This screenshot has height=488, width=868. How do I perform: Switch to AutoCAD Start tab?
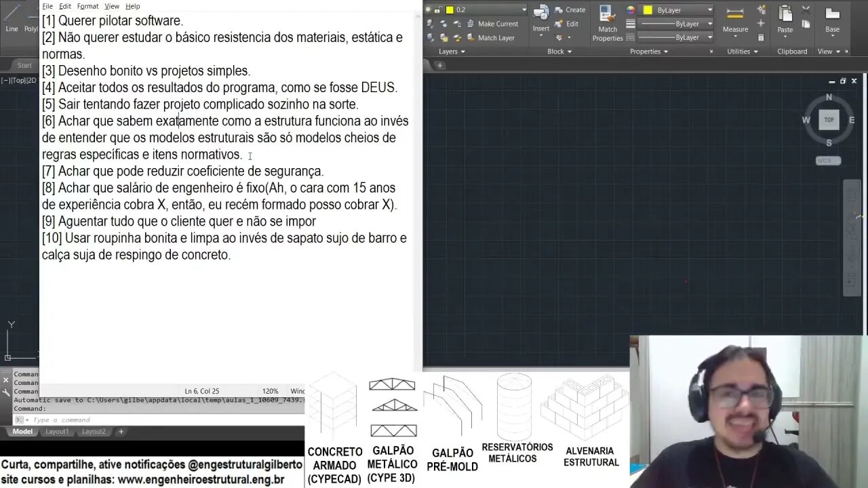click(x=24, y=66)
